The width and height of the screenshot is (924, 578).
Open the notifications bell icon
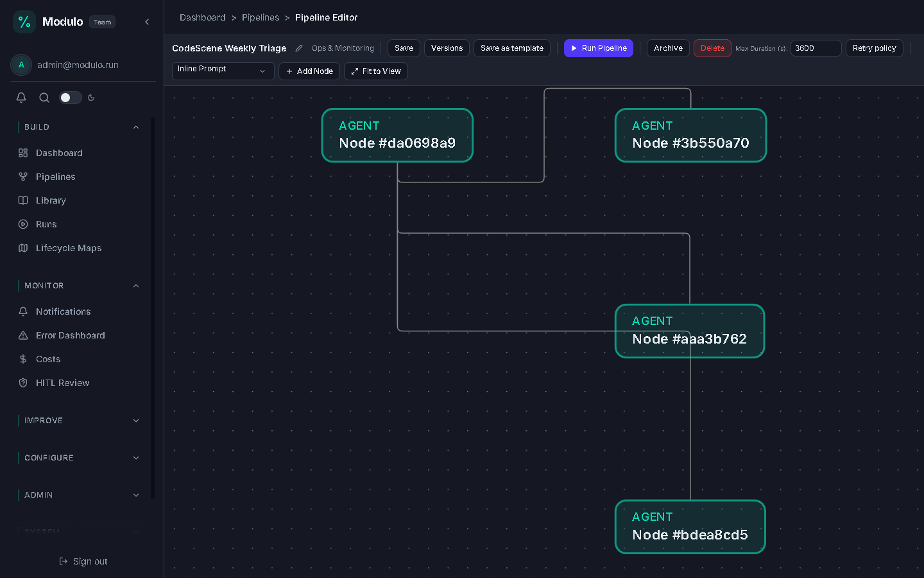pyautogui.click(x=21, y=98)
